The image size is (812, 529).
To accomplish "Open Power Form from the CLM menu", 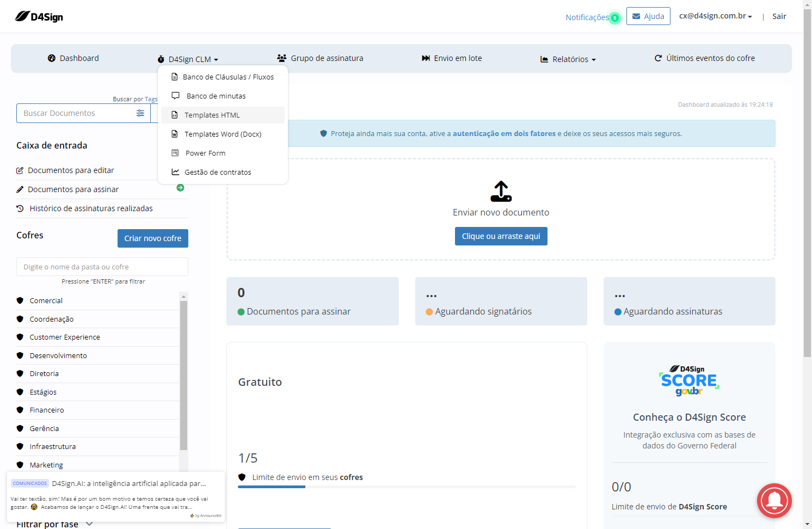I will [x=223, y=153].
